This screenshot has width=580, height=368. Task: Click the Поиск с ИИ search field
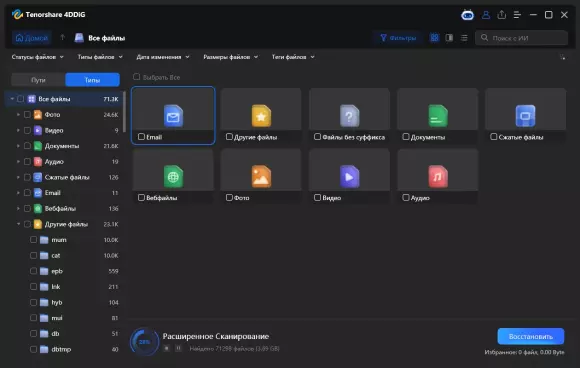pyautogui.click(x=522, y=38)
